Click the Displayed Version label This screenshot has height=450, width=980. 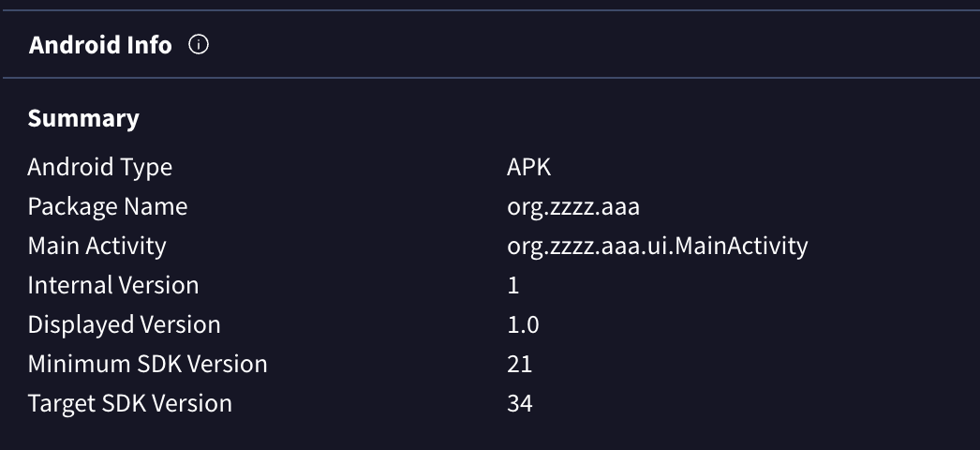pos(124,324)
